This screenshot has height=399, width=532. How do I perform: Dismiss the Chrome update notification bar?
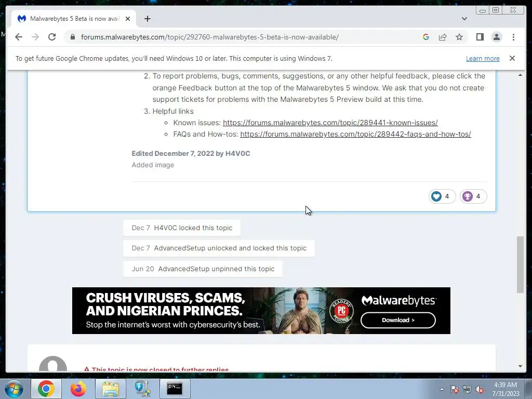tap(512, 58)
